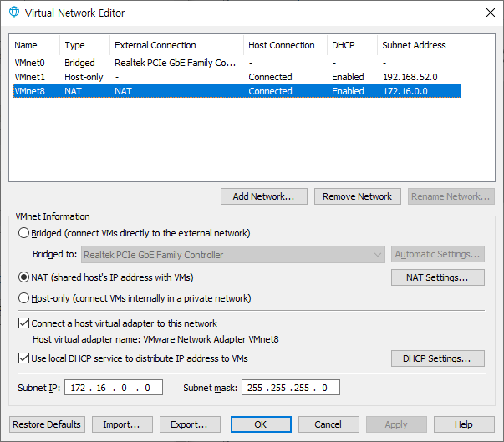
Task: Click the 192.168.52.0 subnet address cell
Action: [x=410, y=77]
